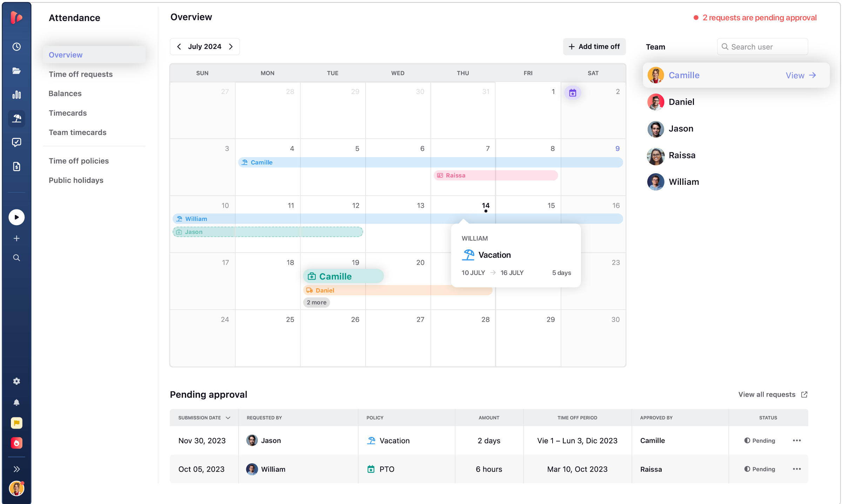Open Time off policies
The image size is (842, 504).
[x=79, y=161]
